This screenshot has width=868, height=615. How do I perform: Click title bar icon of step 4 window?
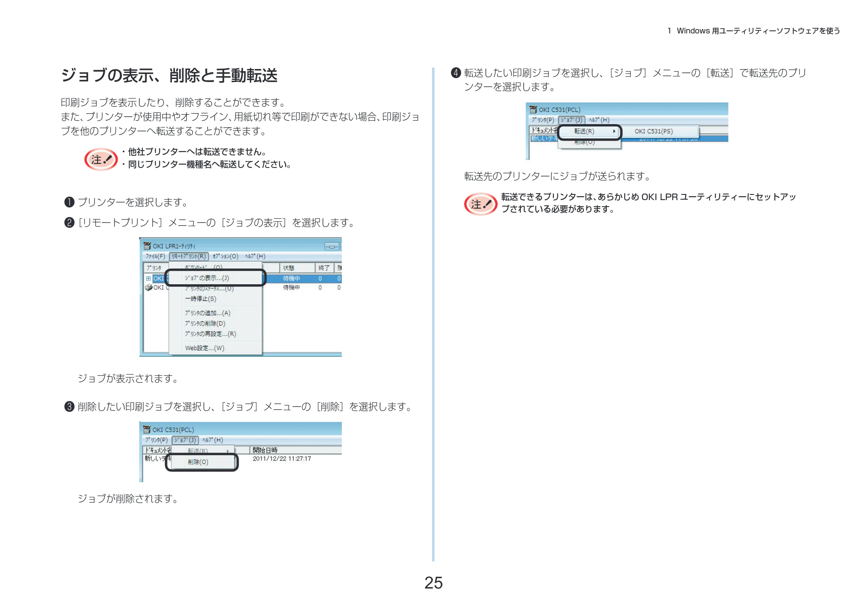point(533,109)
